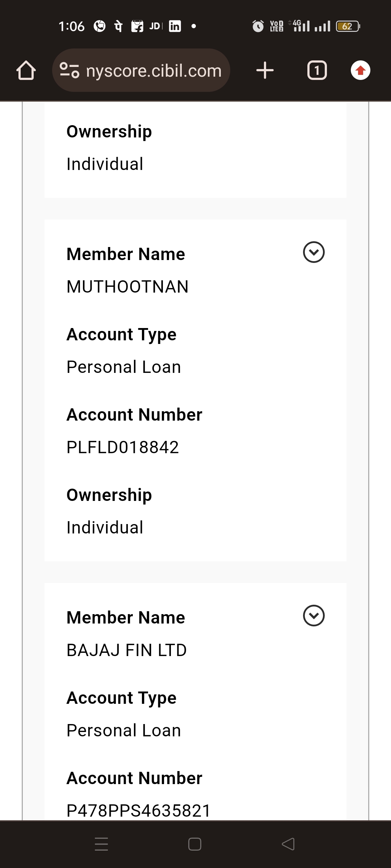The image size is (391, 868).
Task: Tap the 1:06 clock in status bar
Action: click(72, 26)
